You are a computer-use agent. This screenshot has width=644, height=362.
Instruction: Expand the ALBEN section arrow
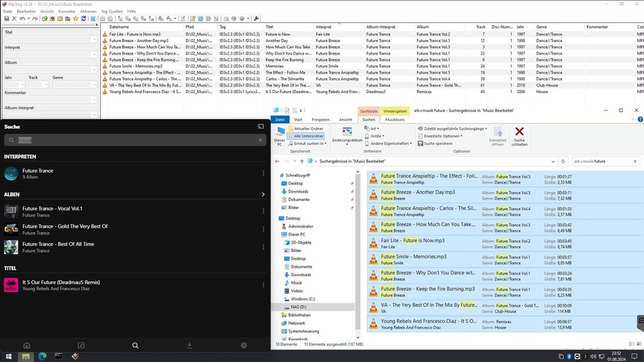pyautogui.click(x=263, y=195)
